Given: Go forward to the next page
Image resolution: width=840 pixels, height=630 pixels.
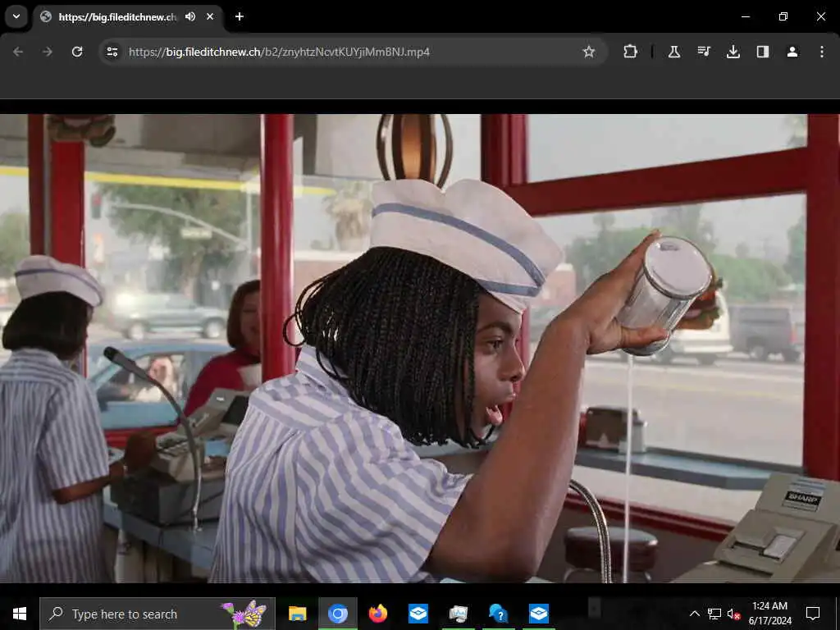Looking at the screenshot, I should click(48, 52).
